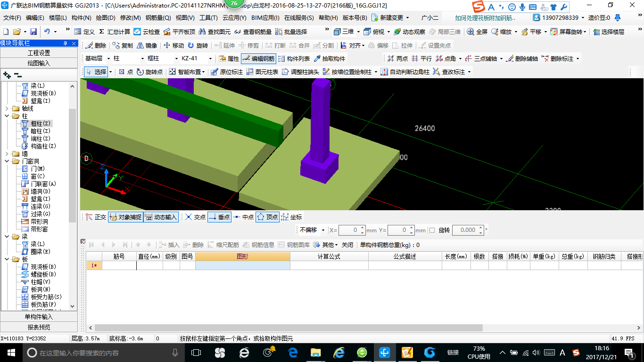Open the 查找图元 find element tool
Screen dimensions: 644x362
pos(215,32)
